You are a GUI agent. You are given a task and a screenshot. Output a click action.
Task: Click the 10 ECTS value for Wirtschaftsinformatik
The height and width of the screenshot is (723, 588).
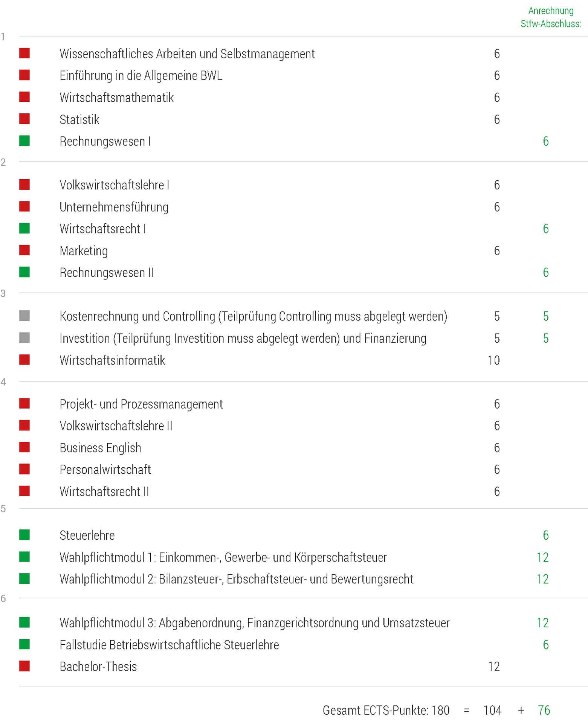pyautogui.click(x=494, y=360)
